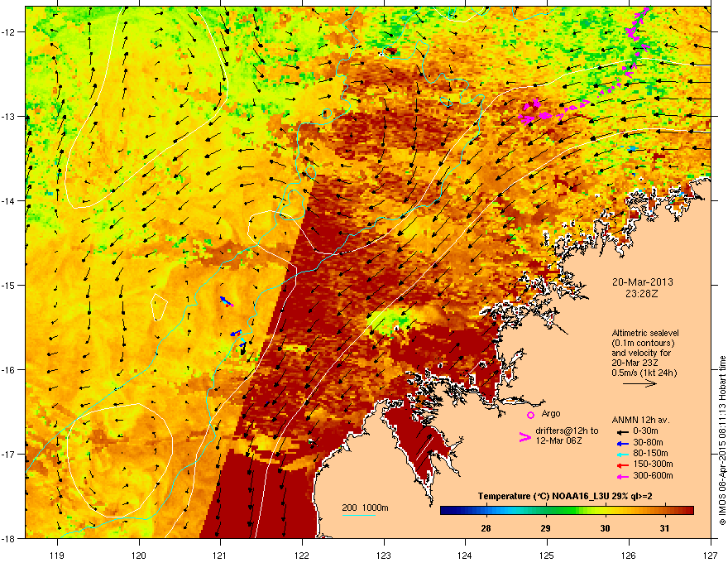Click the ANMN 12h av. heading
Image resolution: width=728 pixels, height=563 pixels.
[640, 420]
